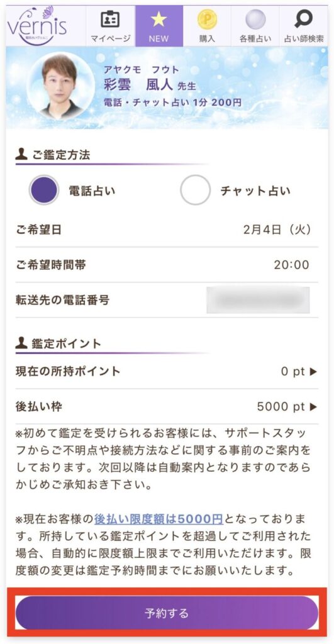Image resolution: width=334 pixels, height=644 pixels.
Task: Click the 予約する reservation button
Action: click(167, 613)
